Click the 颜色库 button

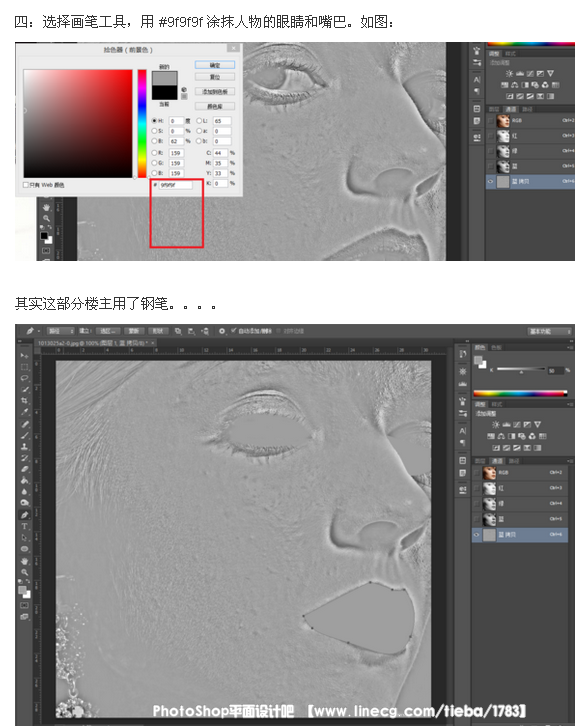pos(215,106)
